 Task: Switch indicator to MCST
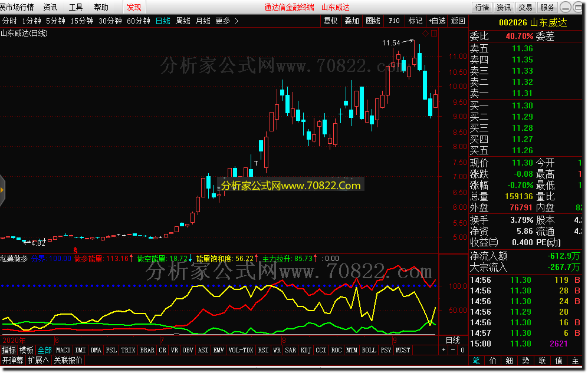coord(403,350)
